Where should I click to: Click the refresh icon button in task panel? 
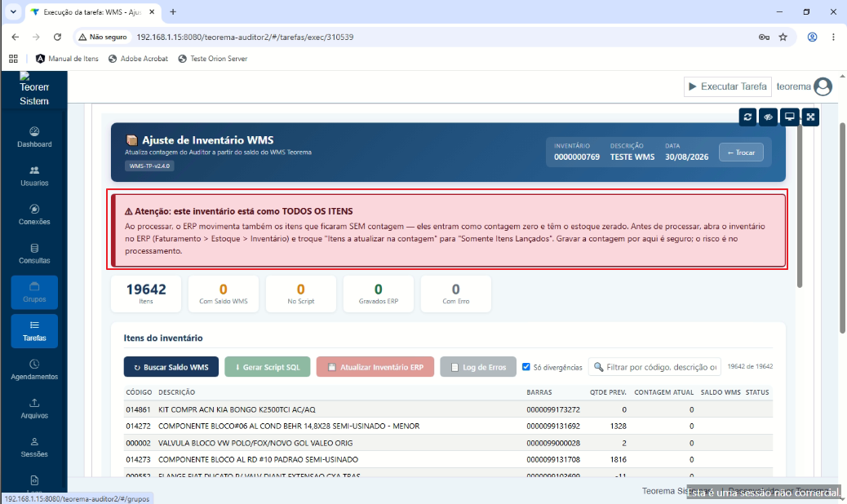point(747,117)
